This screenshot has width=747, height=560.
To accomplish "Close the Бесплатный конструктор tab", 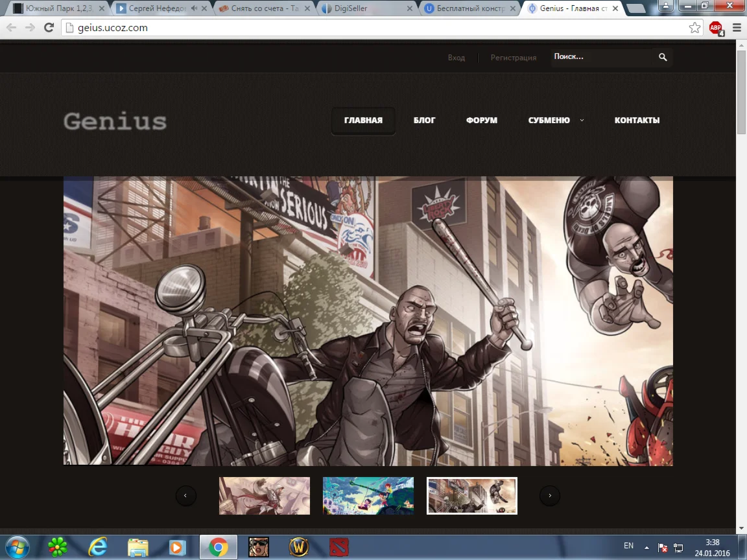I will pos(513,8).
